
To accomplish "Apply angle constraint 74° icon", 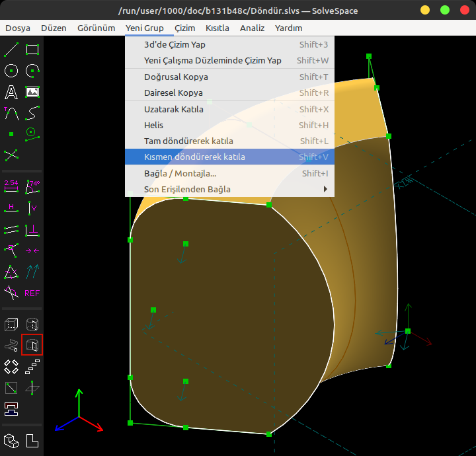I will tap(32, 186).
